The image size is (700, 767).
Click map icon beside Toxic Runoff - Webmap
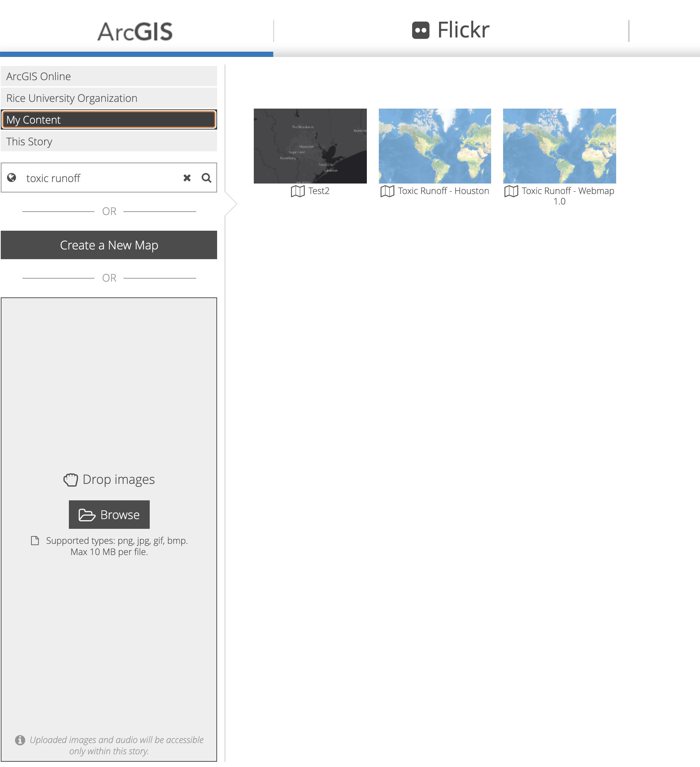tap(511, 191)
